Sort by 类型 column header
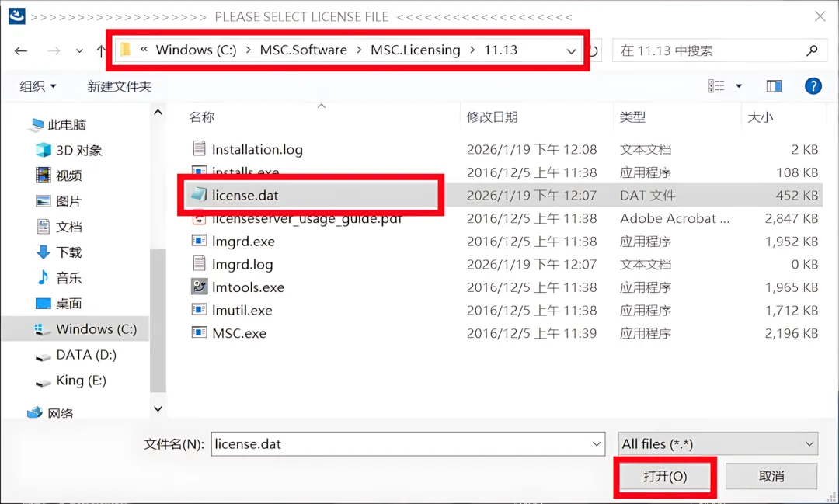 pyautogui.click(x=632, y=117)
